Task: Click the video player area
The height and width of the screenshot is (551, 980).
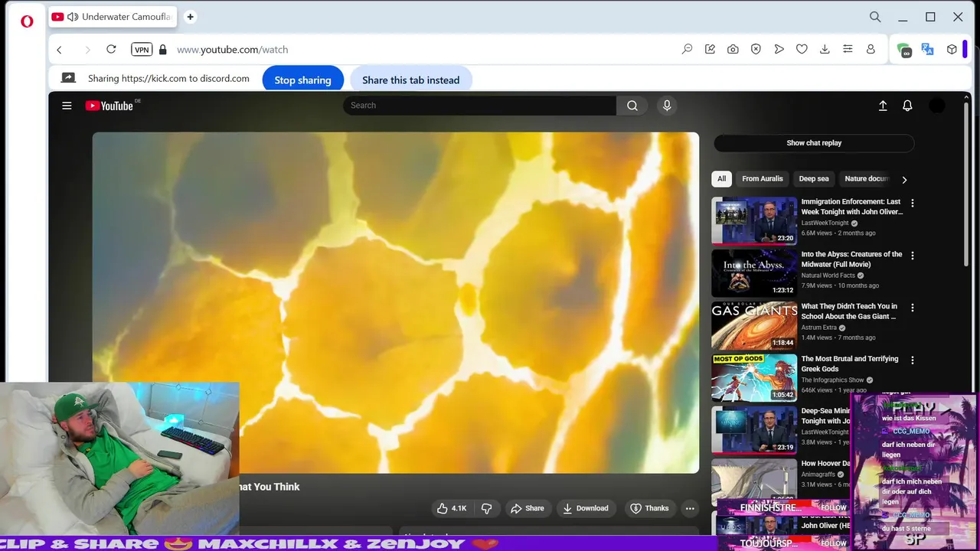Action: tap(396, 303)
